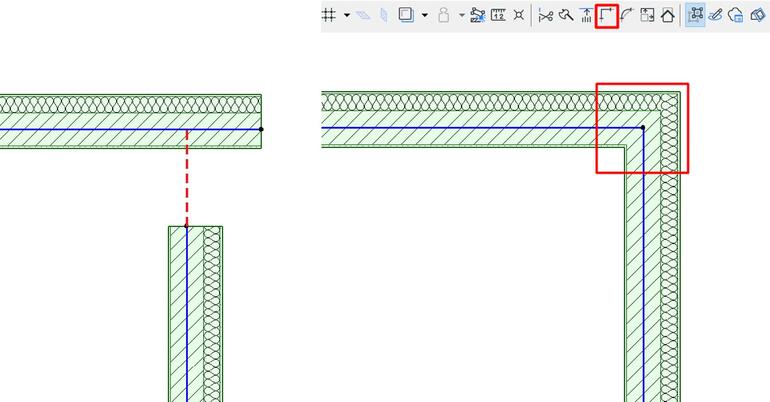Click the house-shaped toolbar icon

667,15
